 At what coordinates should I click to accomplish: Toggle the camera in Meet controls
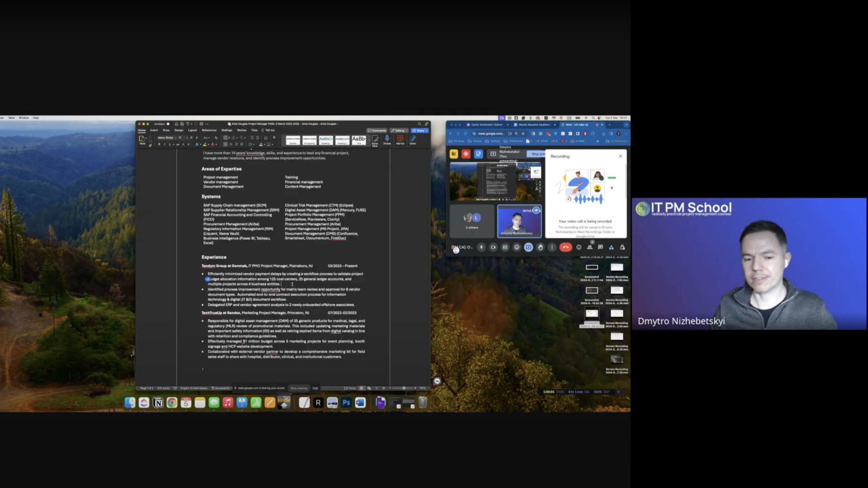click(x=493, y=247)
